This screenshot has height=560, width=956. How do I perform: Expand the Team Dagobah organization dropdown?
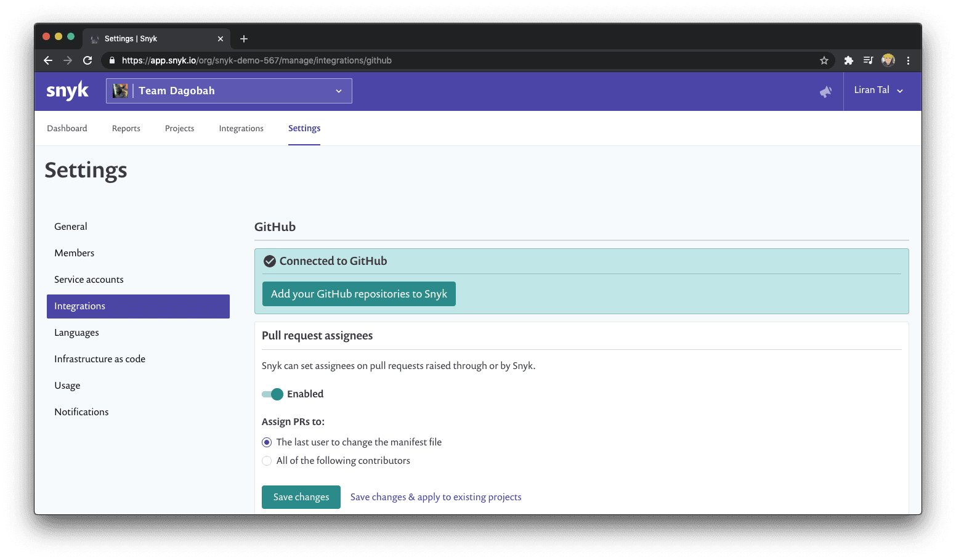229,91
